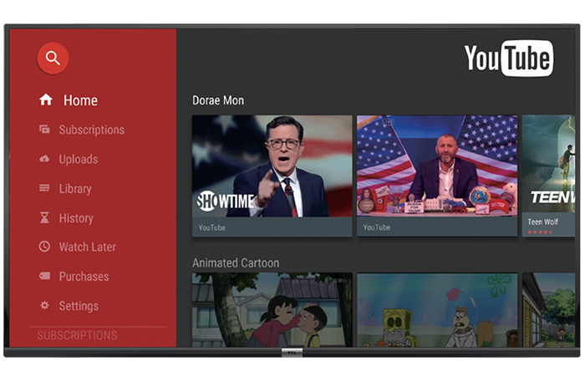Open the Watch Later list
The image size is (585, 392).
pyautogui.click(x=87, y=247)
